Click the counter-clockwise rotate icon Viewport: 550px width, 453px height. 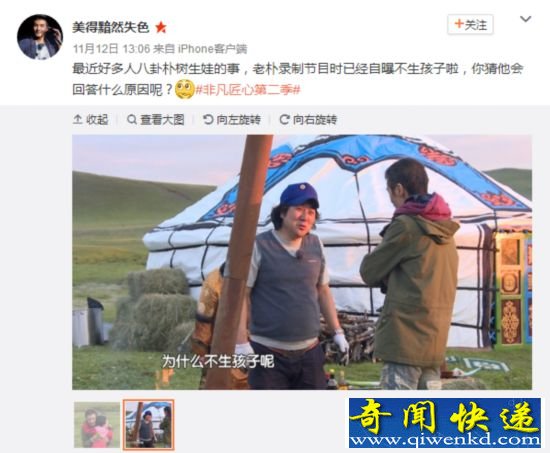coord(208,120)
